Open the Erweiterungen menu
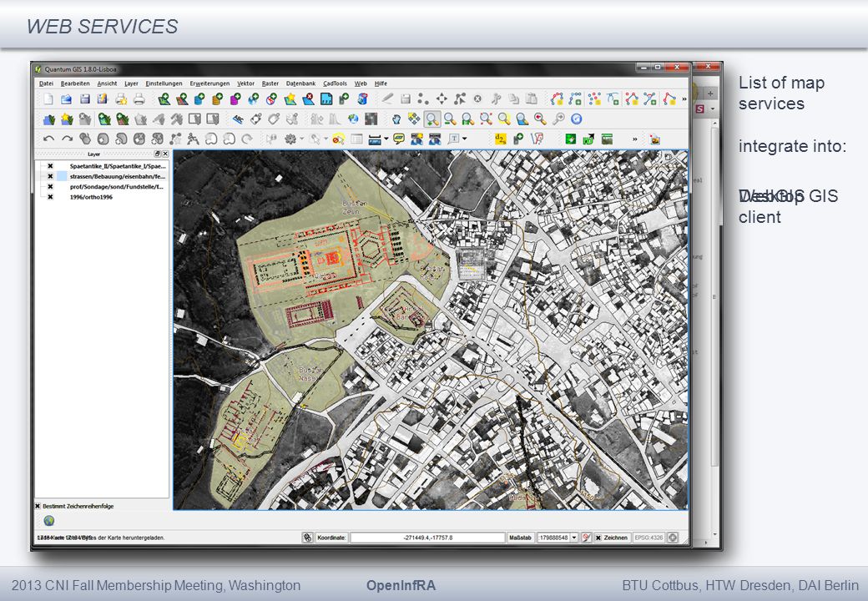Screen dimensions: 868x601 [209, 83]
